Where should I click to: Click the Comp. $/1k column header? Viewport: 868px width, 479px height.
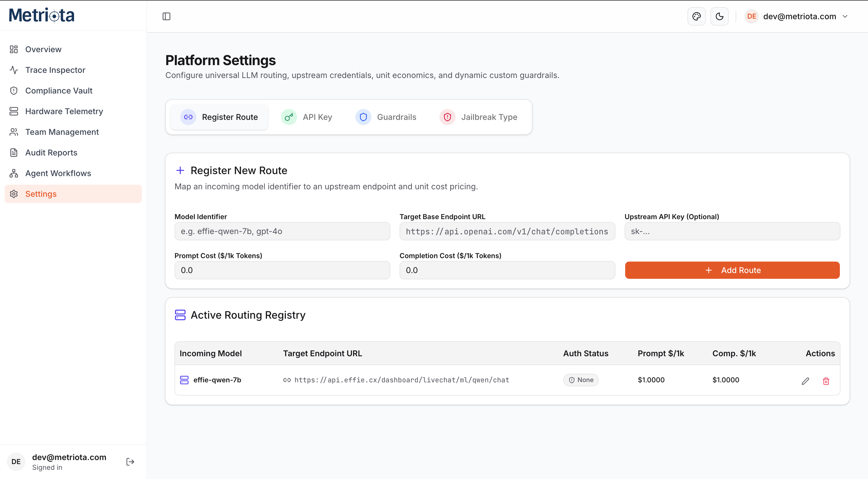pyautogui.click(x=734, y=353)
